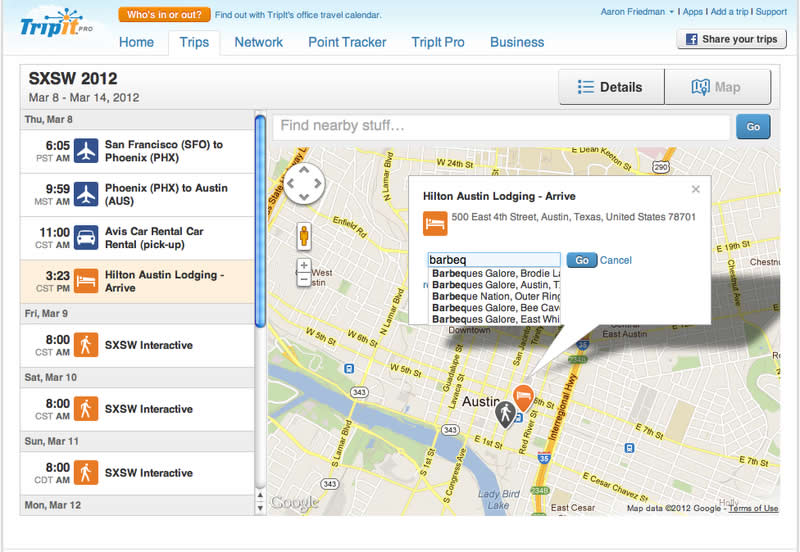Select SXSW Interactive under Fri, Mar 9

click(x=137, y=345)
